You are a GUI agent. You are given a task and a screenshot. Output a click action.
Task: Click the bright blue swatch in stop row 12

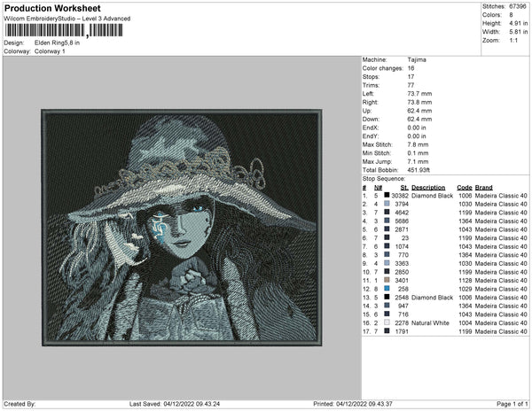coord(387,289)
